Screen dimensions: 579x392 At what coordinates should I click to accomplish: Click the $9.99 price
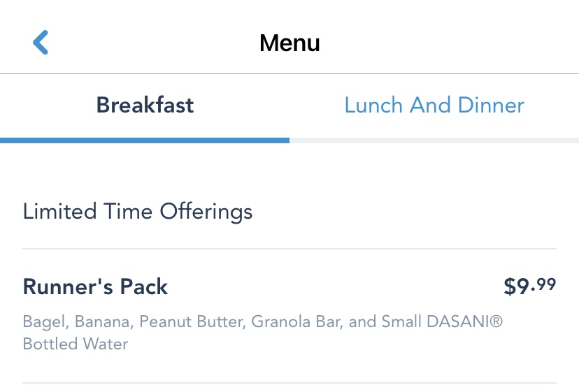point(529,286)
